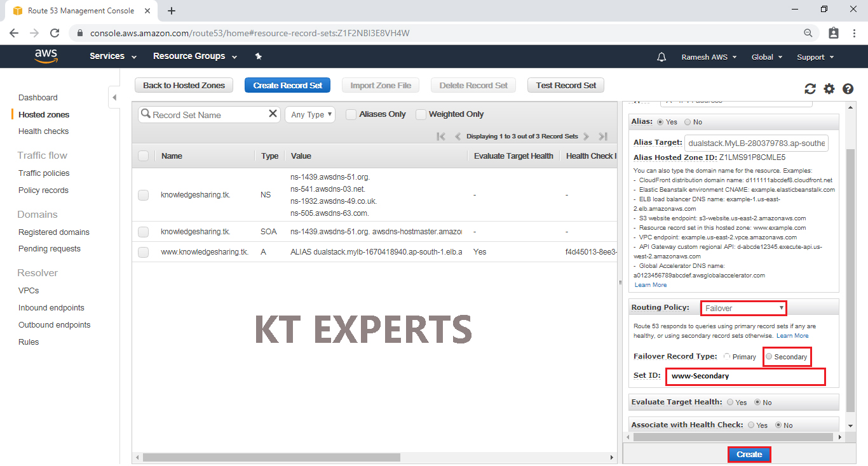Clear the Record Set Name search with X
Screen dimensions: 868x466
coord(273,114)
